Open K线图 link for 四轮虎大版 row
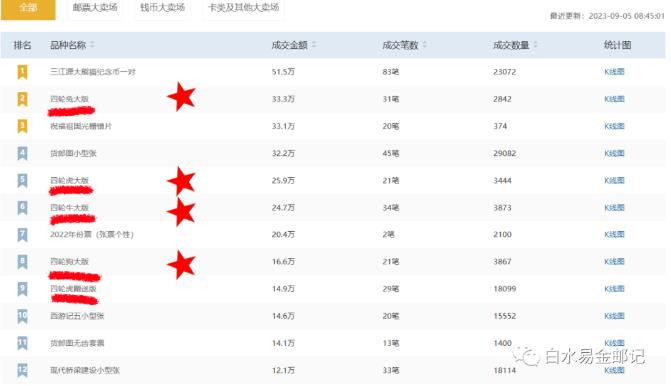Image resolution: width=671 pixels, height=386 pixels. [614, 180]
